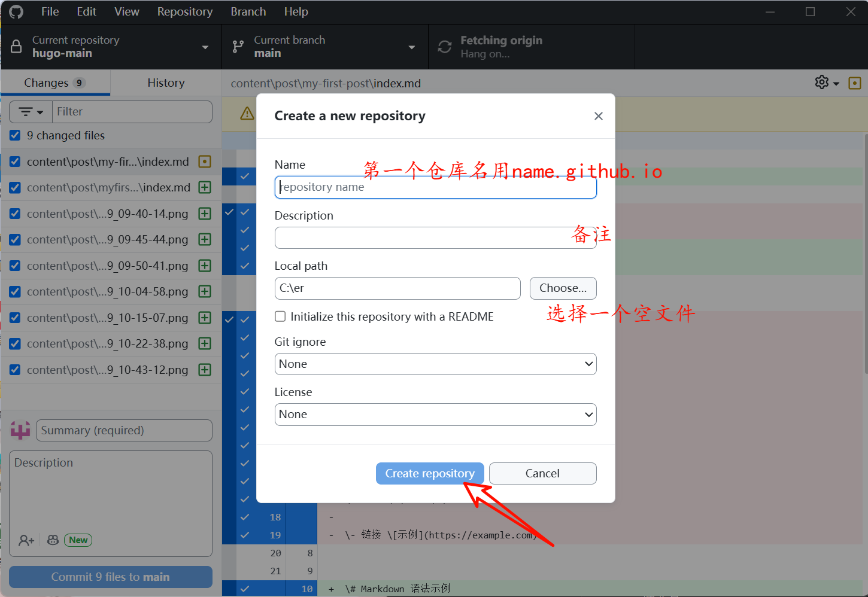The width and height of the screenshot is (868, 597).
Task: Click the GitHub logo in the title bar
Action: coord(16,12)
